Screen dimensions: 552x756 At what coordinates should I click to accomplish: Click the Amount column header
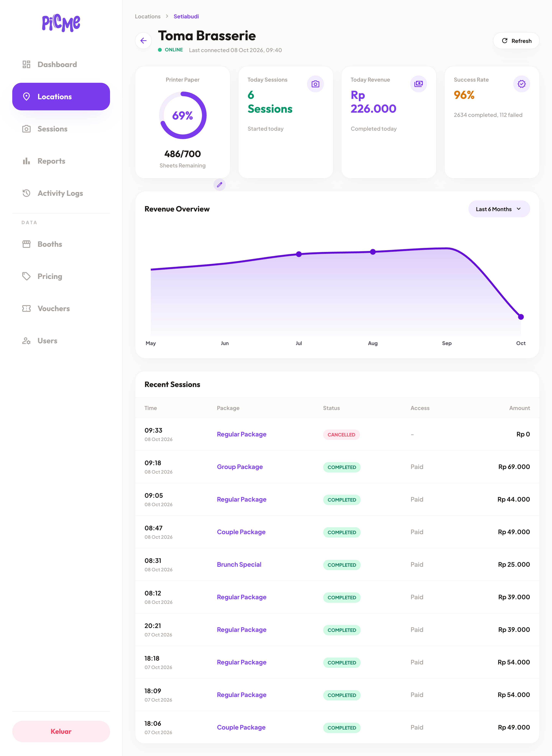pos(519,408)
